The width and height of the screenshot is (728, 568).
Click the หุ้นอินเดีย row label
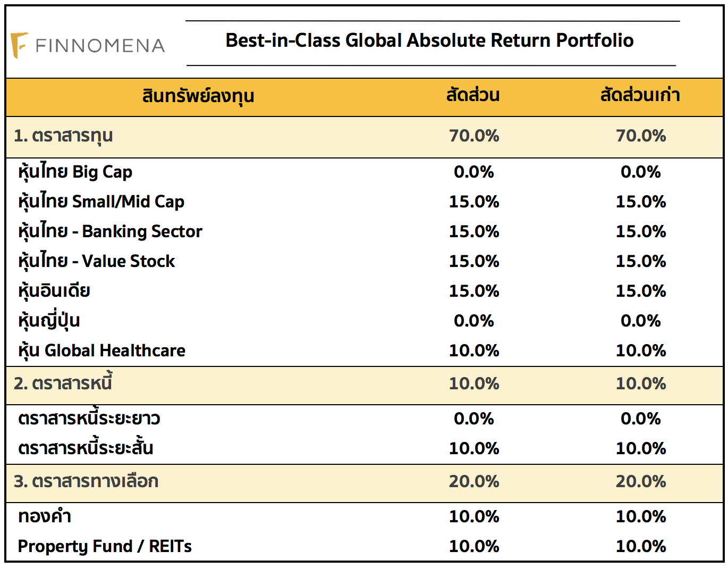click(54, 291)
